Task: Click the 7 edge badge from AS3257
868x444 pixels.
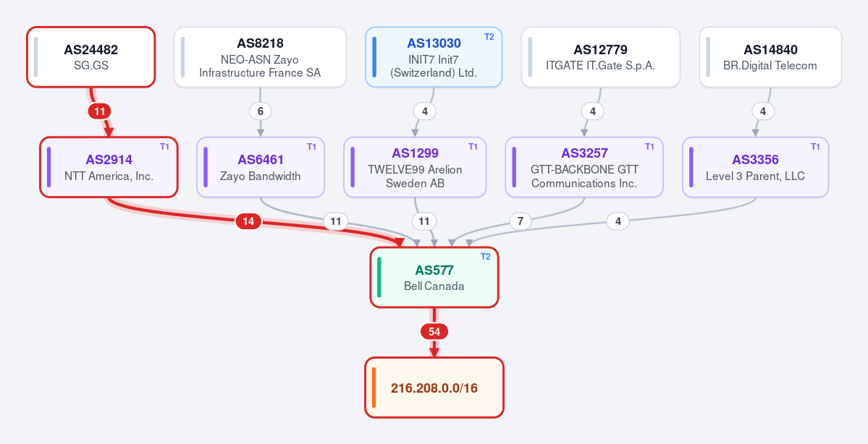Action: point(521,221)
